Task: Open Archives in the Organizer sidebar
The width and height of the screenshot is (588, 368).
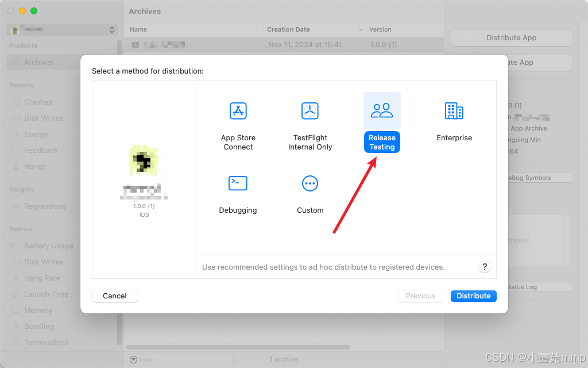Action: tap(39, 62)
